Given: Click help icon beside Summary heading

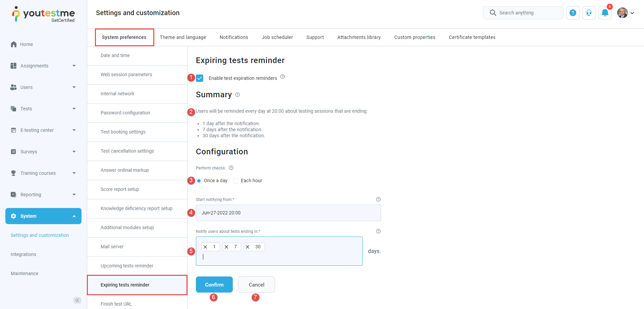Looking at the screenshot, I should pyautogui.click(x=237, y=95).
